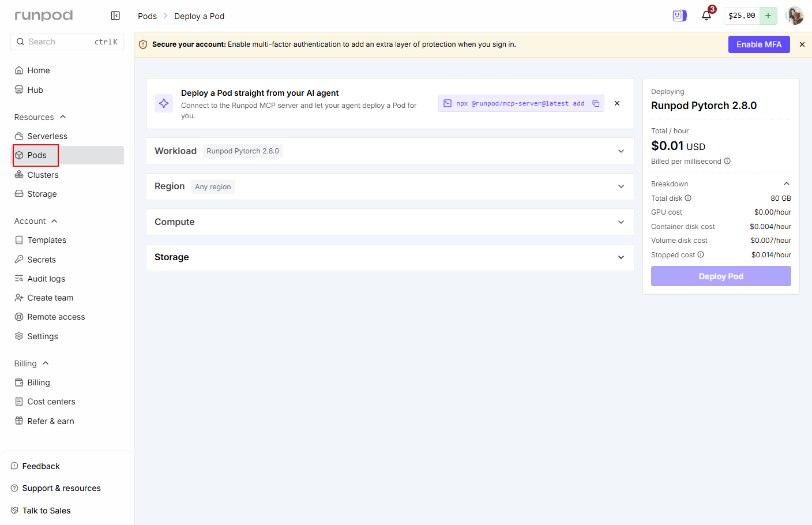
Task: Click the Secrets key icon
Action: click(x=19, y=260)
